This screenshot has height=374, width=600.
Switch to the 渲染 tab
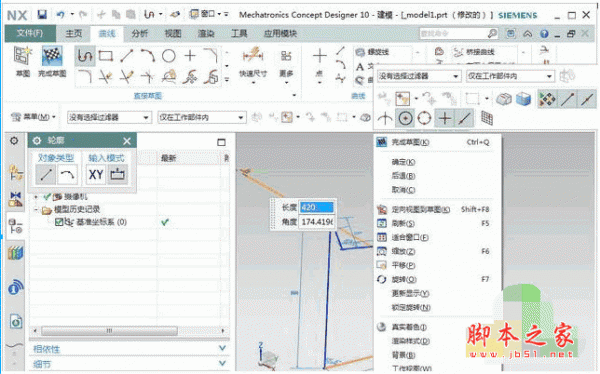(x=206, y=34)
